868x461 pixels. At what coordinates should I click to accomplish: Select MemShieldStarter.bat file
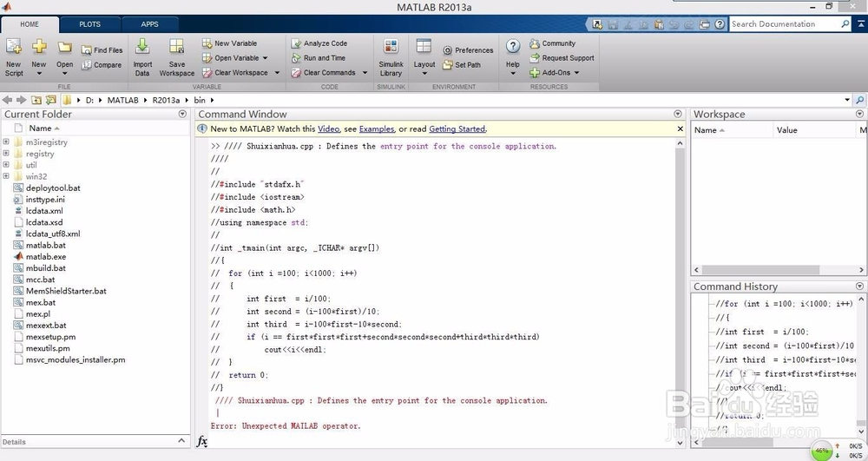point(66,291)
